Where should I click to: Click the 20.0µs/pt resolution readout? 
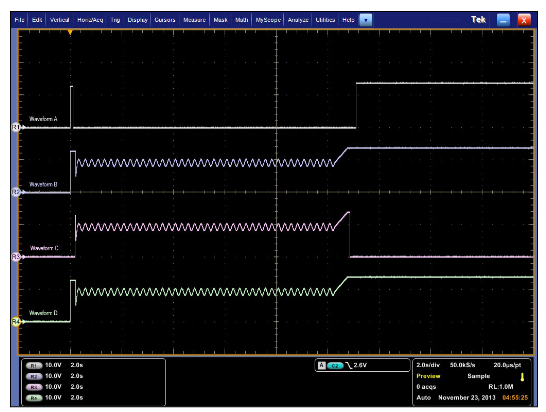[507, 365]
